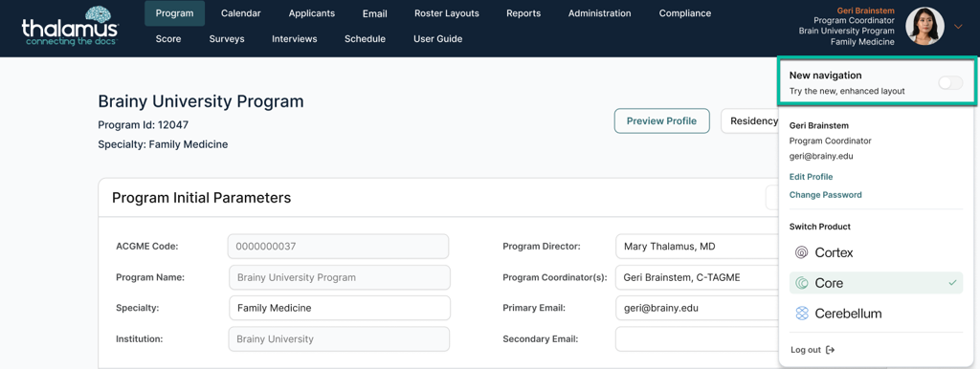Go to the Schedule menu
980x369 pixels.
(x=365, y=38)
